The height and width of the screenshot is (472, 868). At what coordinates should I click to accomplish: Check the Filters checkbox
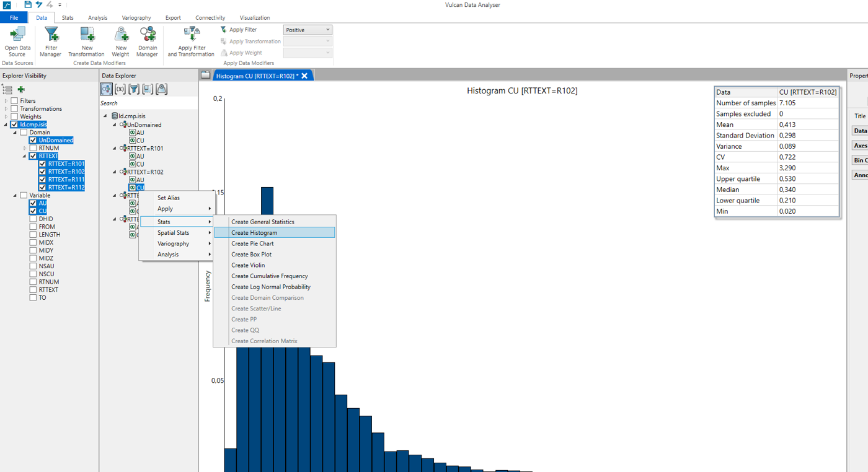[14, 100]
